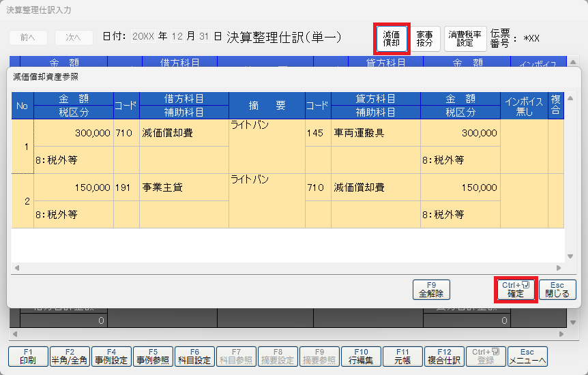
Task: Click F9 全解除 to deselect all
Action: tap(431, 290)
